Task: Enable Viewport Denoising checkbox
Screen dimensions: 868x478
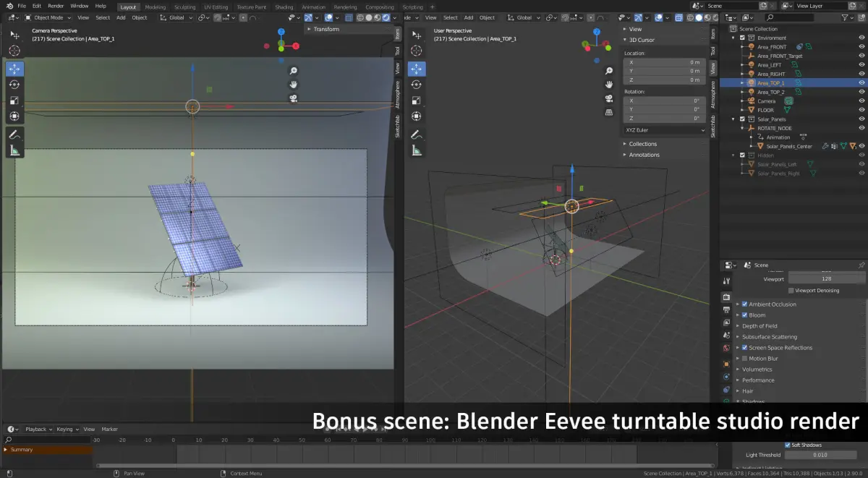Action: point(791,291)
